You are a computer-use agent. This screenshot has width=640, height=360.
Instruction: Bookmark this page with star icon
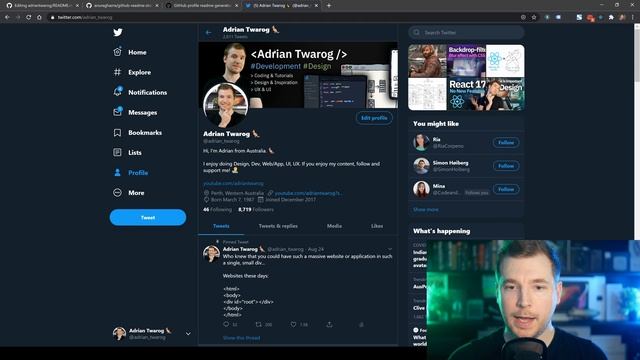point(533,17)
